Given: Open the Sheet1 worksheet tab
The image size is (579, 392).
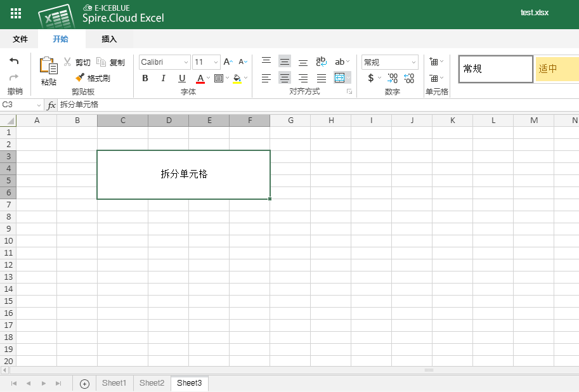Looking at the screenshot, I should coord(114,382).
